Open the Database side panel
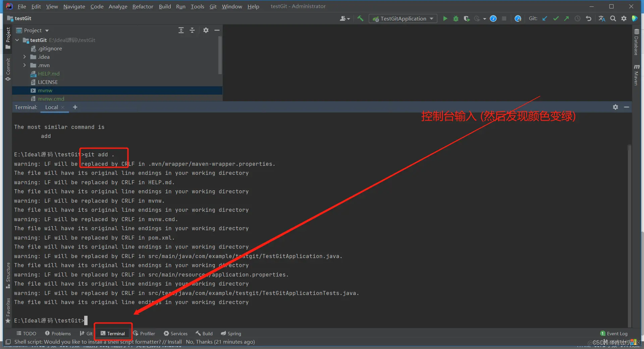This screenshot has height=349, width=644. 636,42
